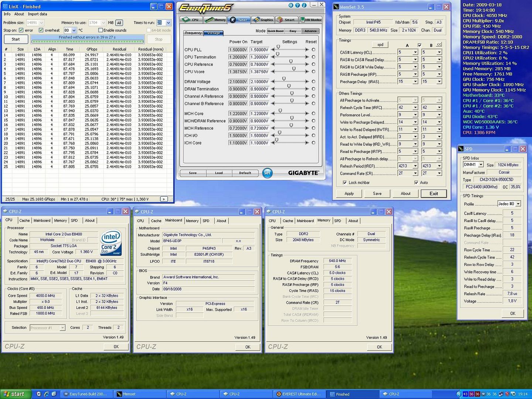The height and width of the screenshot is (399, 532).
Task: Click the tray expand arrow in the taskbar
Action: point(459,394)
